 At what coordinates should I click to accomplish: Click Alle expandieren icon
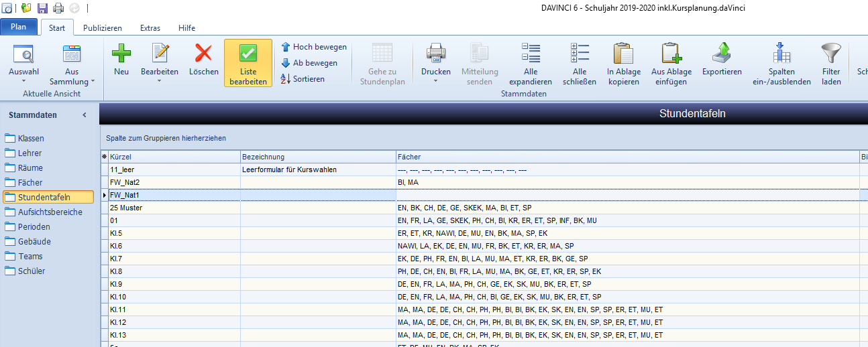[530, 54]
